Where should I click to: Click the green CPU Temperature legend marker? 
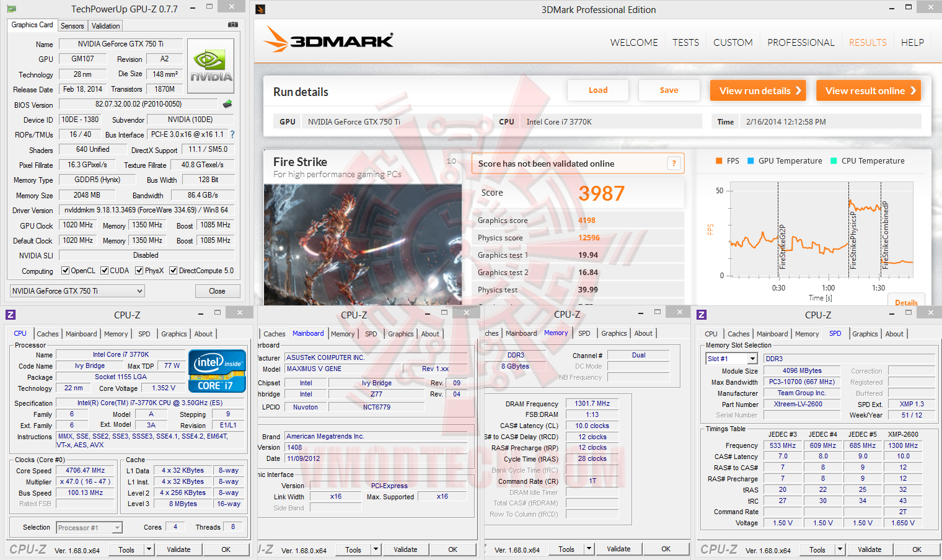point(834,161)
